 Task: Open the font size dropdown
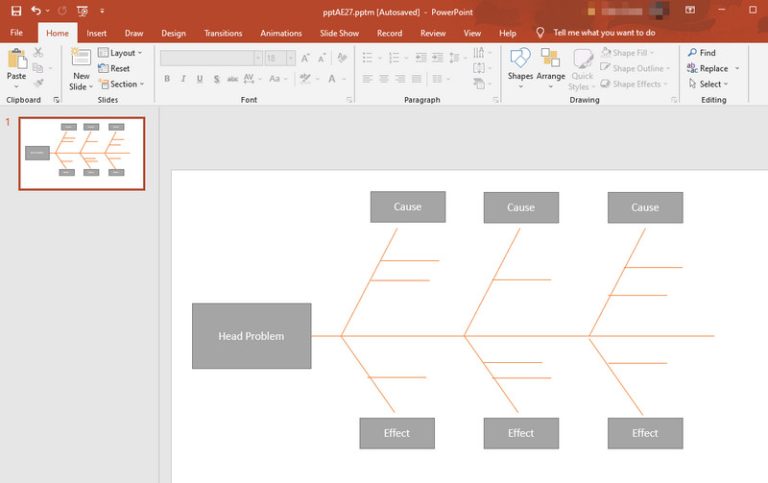coord(290,58)
